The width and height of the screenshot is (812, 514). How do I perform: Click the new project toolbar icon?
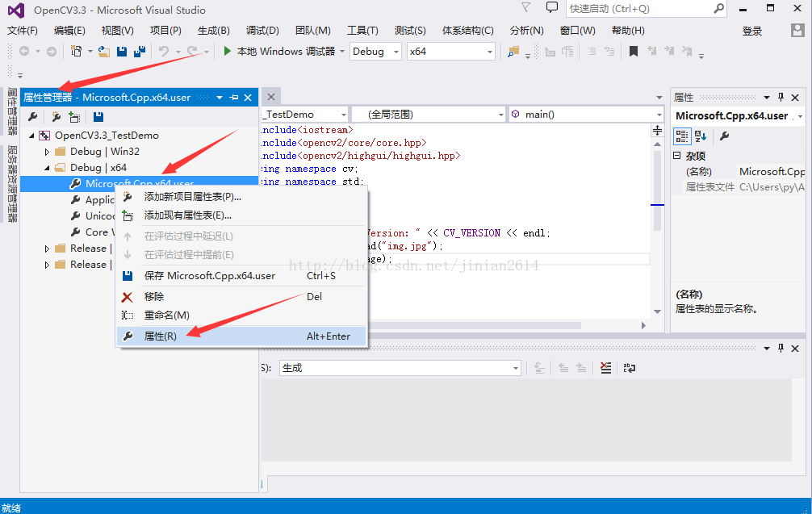(x=76, y=52)
